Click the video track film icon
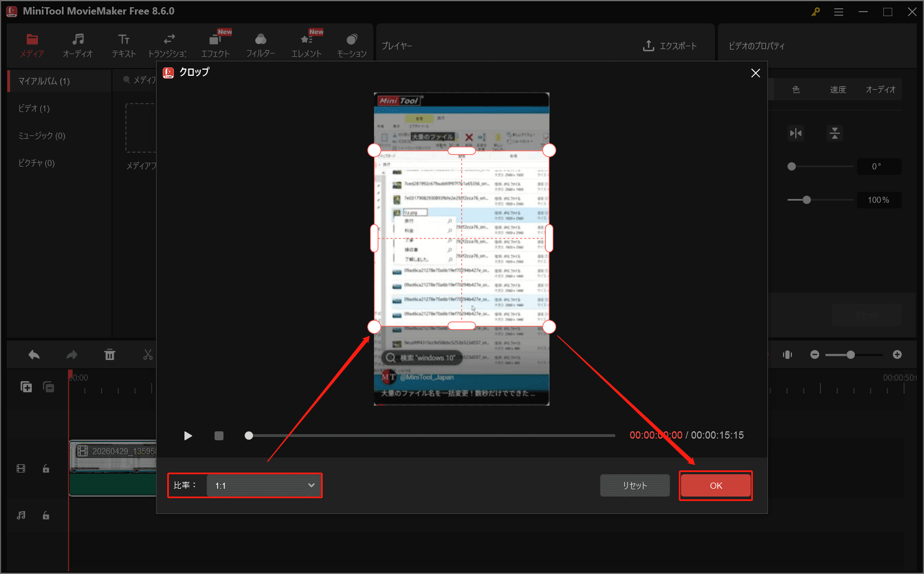 click(21, 469)
